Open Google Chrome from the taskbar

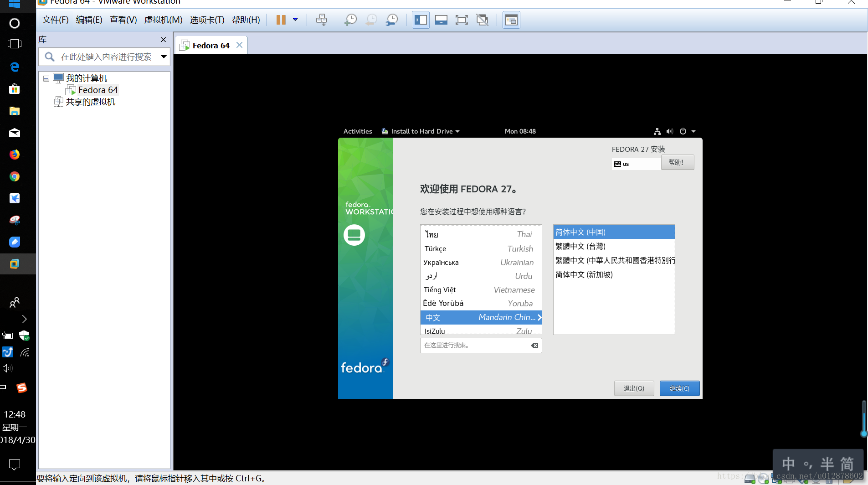pos(15,176)
